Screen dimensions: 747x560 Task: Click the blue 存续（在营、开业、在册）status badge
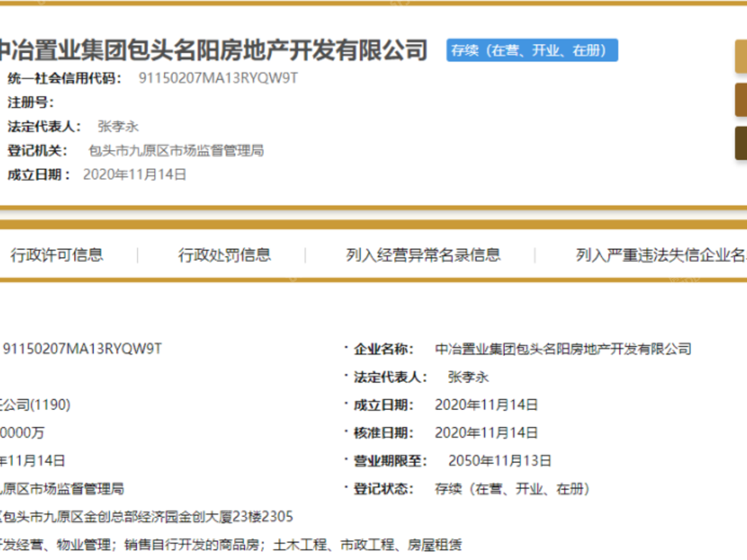532,50
